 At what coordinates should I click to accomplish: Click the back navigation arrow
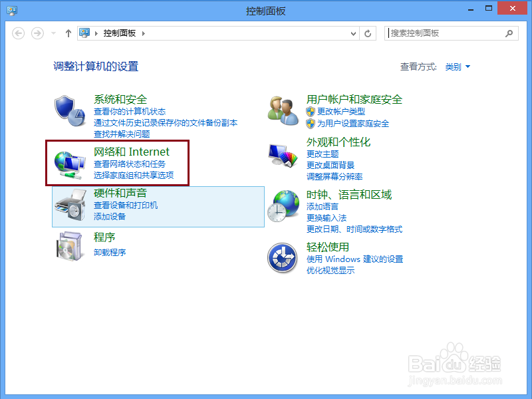[x=19, y=33]
